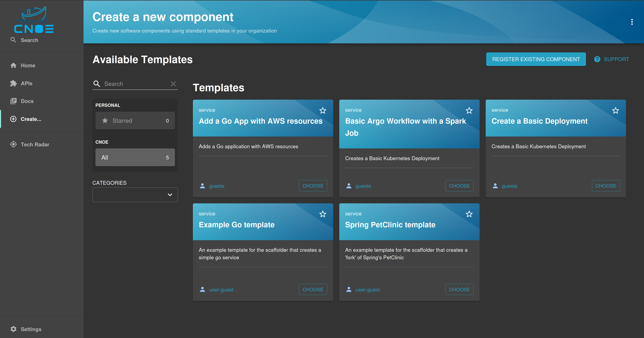Click the Support link
The height and width of the screenshot is (338, 644).
point(611,59)
